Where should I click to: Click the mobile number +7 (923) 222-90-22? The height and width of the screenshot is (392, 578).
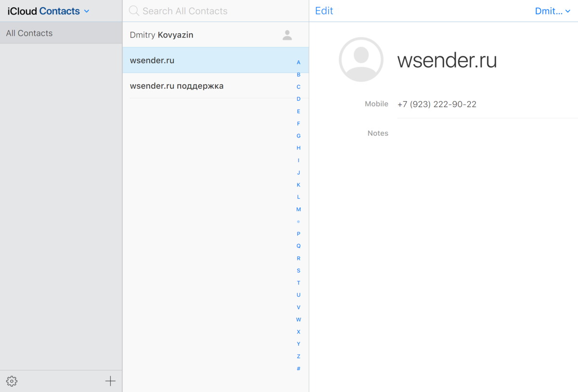point(437,105)
